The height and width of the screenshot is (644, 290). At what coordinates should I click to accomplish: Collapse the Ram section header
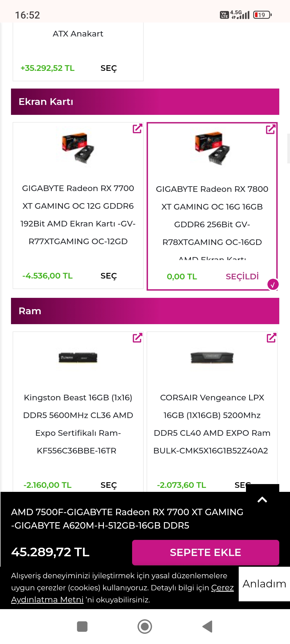(x=145, y=311)
